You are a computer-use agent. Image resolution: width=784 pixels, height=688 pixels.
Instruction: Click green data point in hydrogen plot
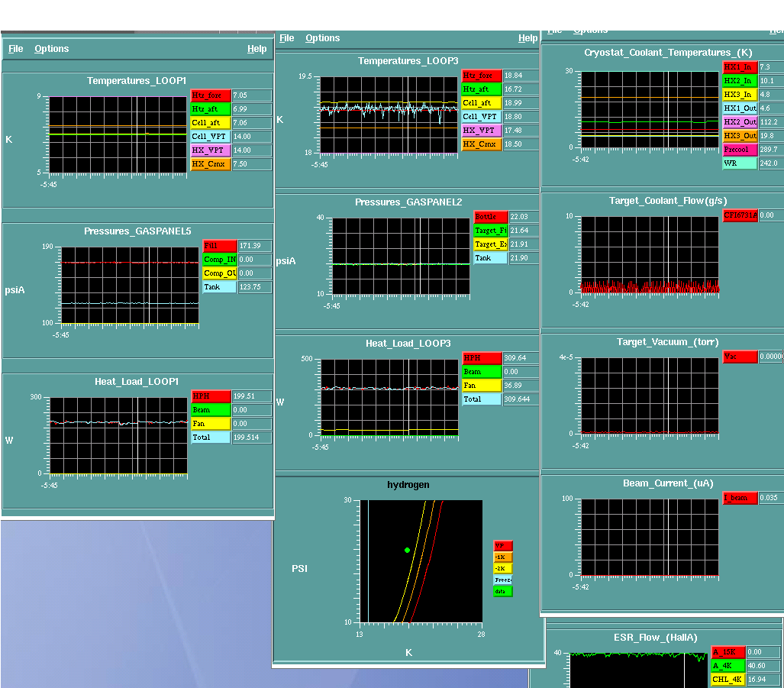(x=408, y=550)
